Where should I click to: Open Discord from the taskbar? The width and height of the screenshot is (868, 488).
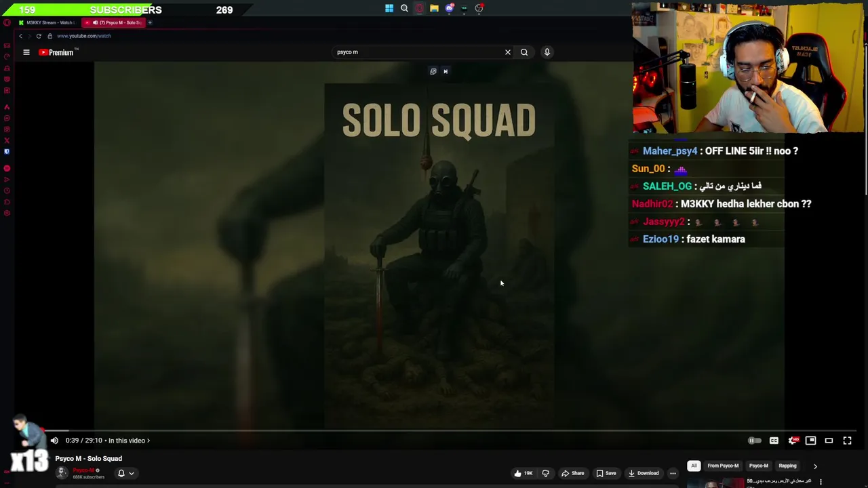[449, 9]
